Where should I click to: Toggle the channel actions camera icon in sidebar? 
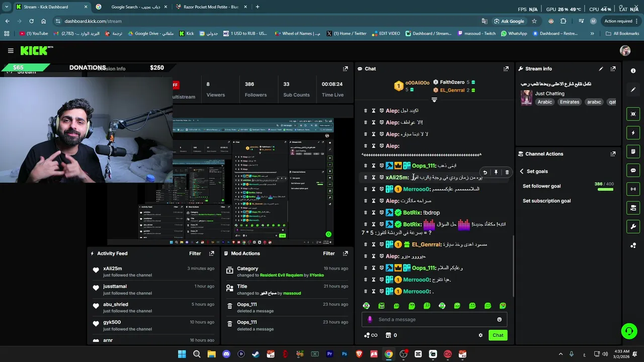click(x=633, y=208)
